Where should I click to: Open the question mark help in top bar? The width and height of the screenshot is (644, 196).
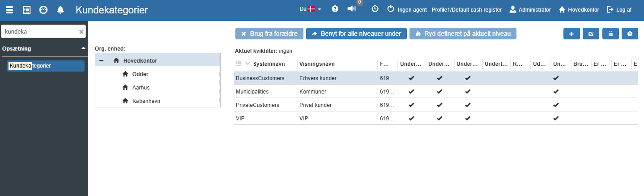(x=335, y=9)
